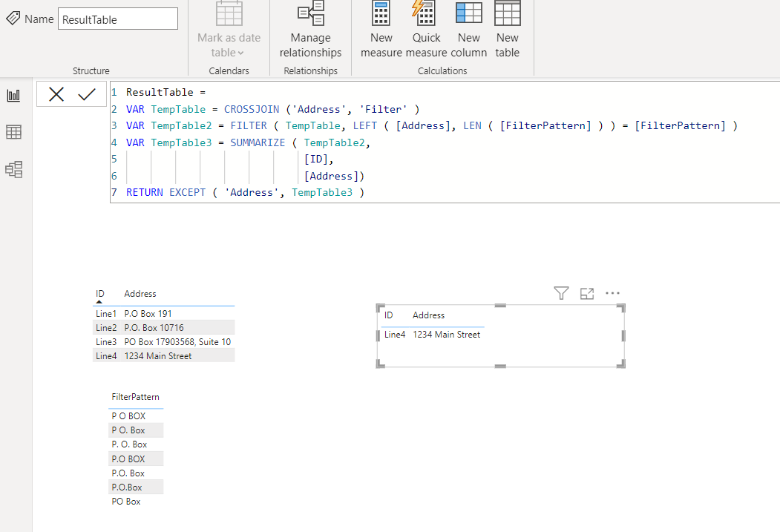The image size is (780, 532).
Task: Switch to Report view icon
Action: click(x=13, y=96)
